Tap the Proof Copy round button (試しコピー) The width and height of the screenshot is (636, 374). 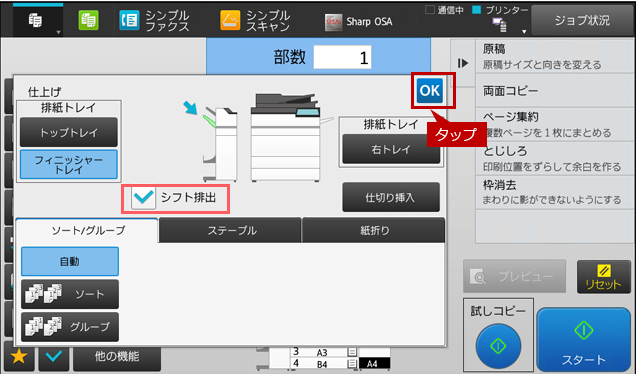coord(498,346)
